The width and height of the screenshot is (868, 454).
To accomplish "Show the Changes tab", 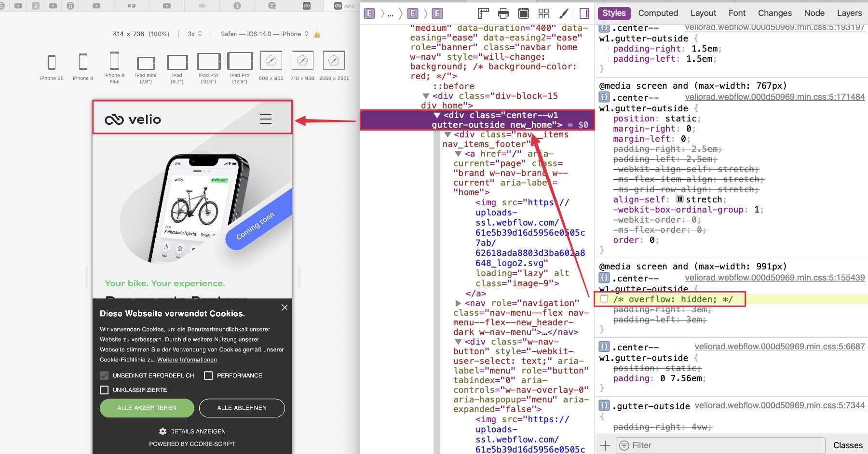I will point(775,13).
